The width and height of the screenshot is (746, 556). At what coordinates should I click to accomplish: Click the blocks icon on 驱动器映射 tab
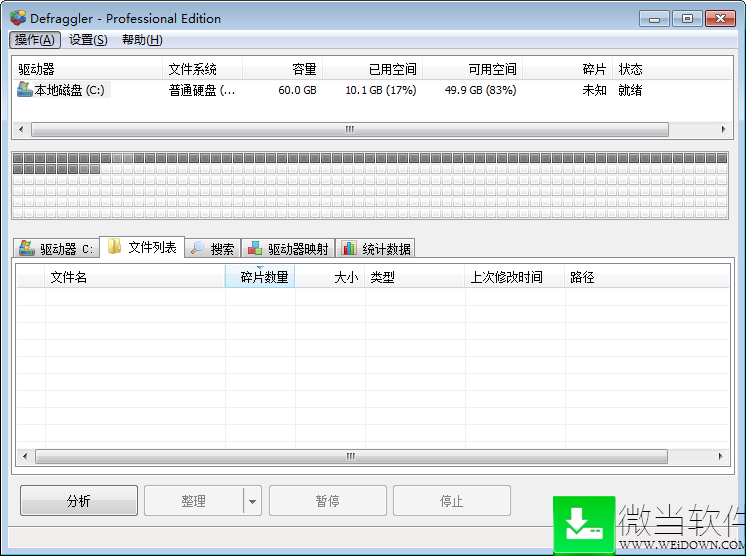point(255,248)
